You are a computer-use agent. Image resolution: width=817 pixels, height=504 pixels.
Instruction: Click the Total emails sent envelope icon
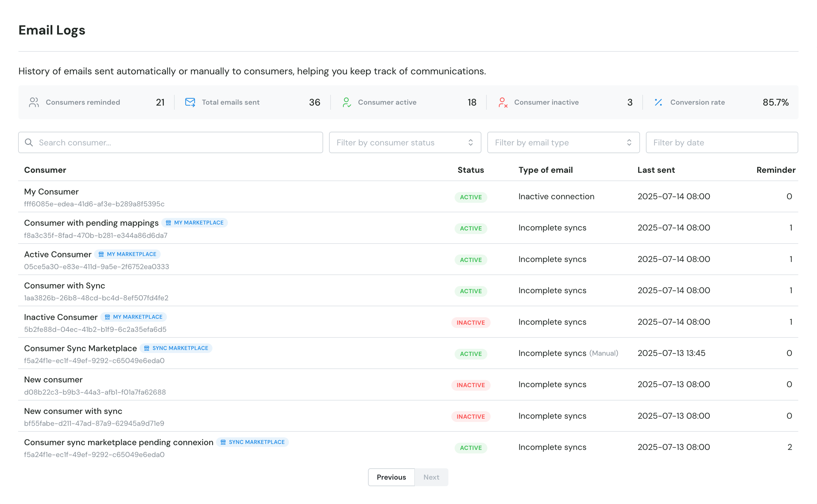pos(190,102)
